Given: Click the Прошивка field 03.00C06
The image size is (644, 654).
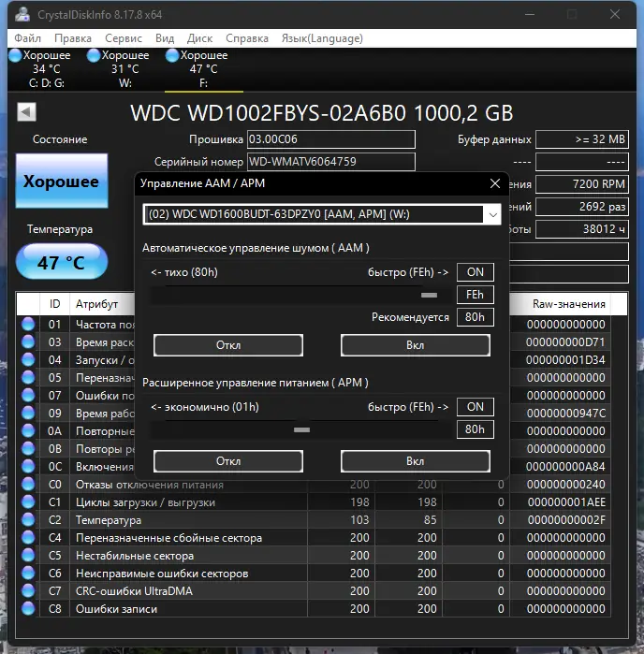Looking at the screenshot, I should (x=331, y=139).
